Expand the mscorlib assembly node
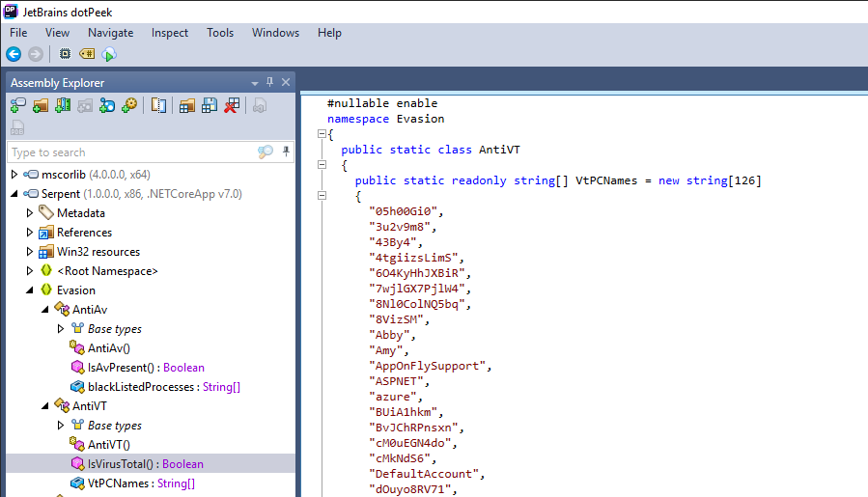Viewport: 868px width, 497px height. point(14,175)
